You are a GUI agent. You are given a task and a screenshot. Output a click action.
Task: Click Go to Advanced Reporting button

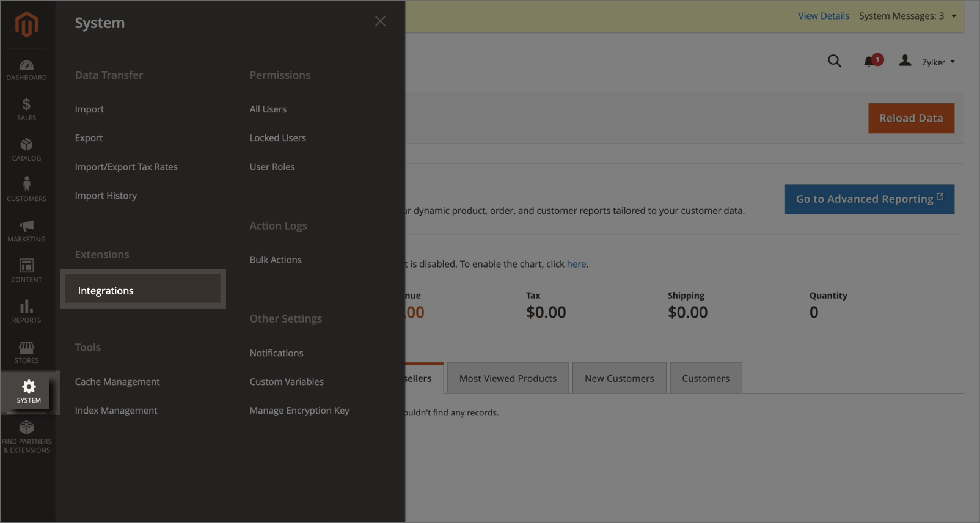point(869,199)
